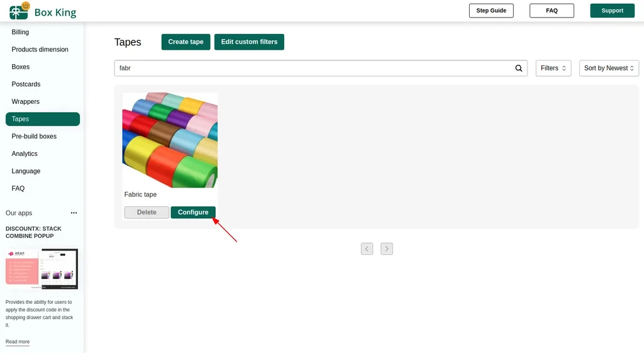This screenshot has width=644, height=353.
Task: Open the Sort by Newest dropdown
Action: (x=609, y=68)
